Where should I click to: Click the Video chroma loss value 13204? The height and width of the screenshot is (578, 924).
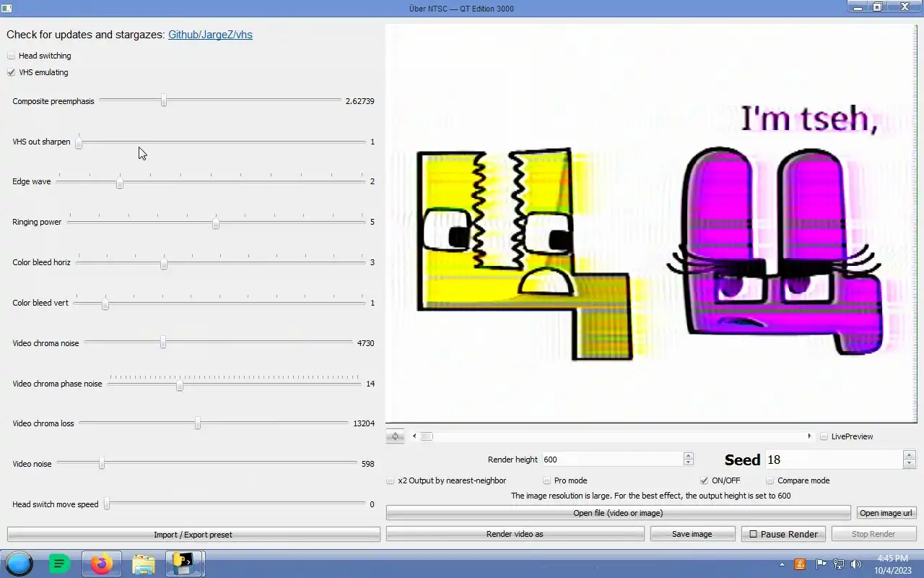point(364,423)
